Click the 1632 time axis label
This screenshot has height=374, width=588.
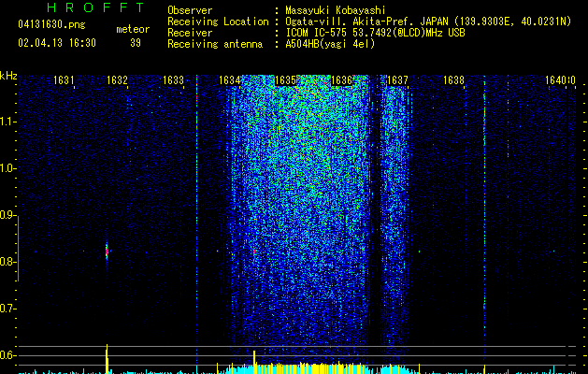tap(117, 80)
